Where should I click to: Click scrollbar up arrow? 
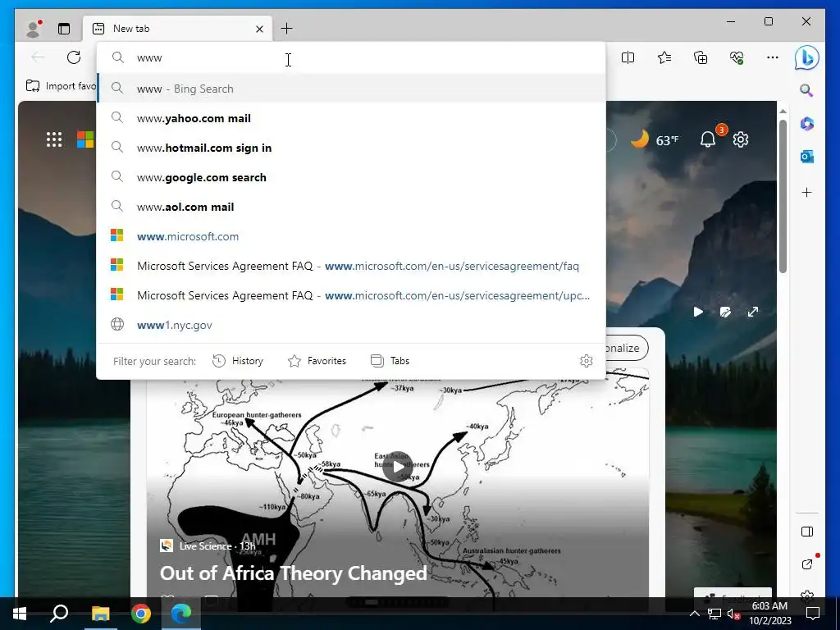click(783, 111)
